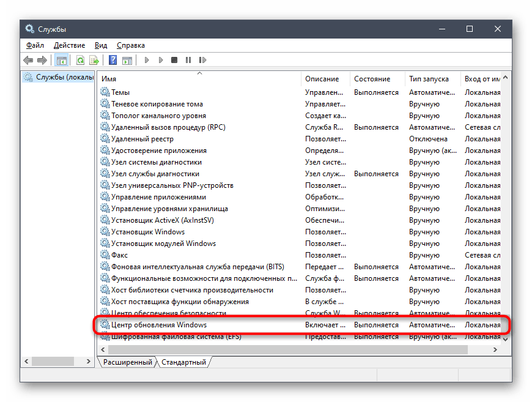The height and width of the screenshot is (402, 532).
Task: Click the Export List toolbar icon
Action: 94,60
